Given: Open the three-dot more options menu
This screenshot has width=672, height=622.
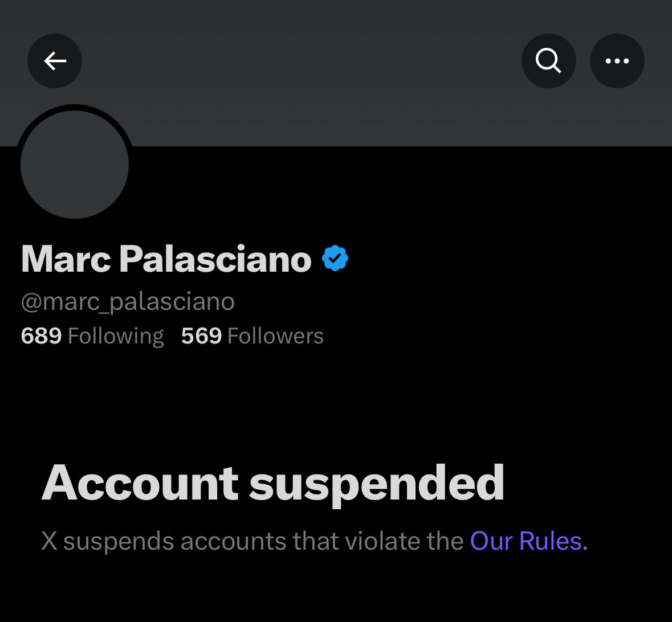Looking at the screenshot, I should pyautogui.click(x=617, y=61).
